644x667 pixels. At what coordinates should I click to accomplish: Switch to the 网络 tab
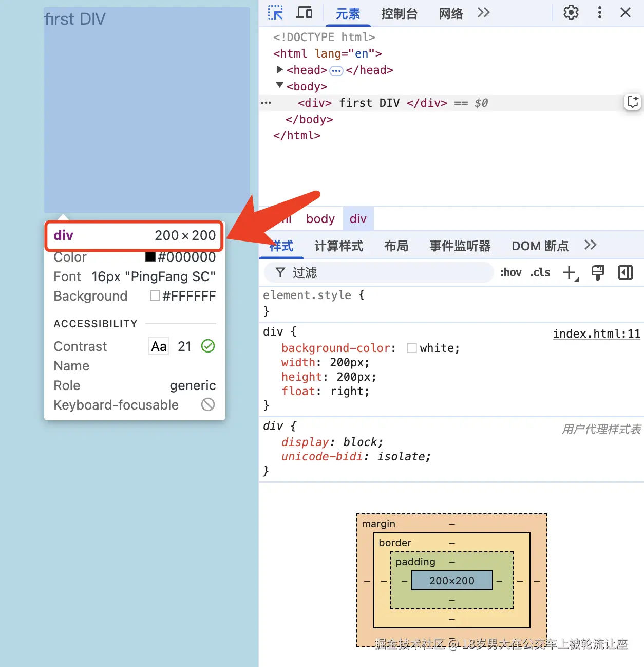click(451, 14)
